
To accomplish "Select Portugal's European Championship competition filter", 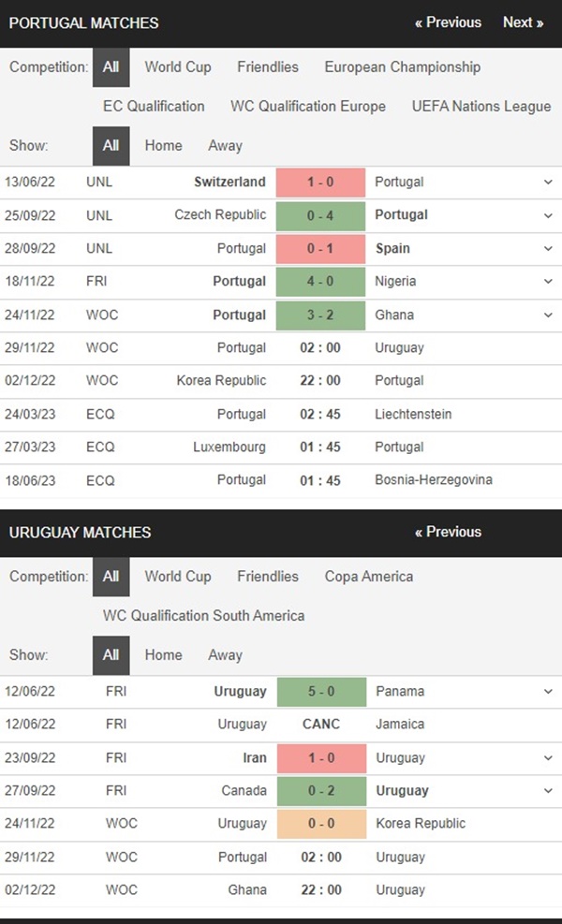I will [403, 67].
